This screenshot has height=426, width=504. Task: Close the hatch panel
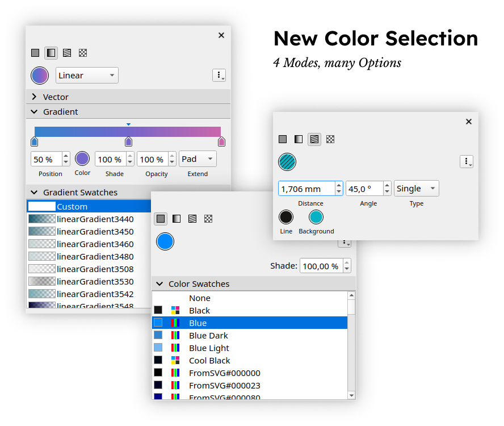469,122
